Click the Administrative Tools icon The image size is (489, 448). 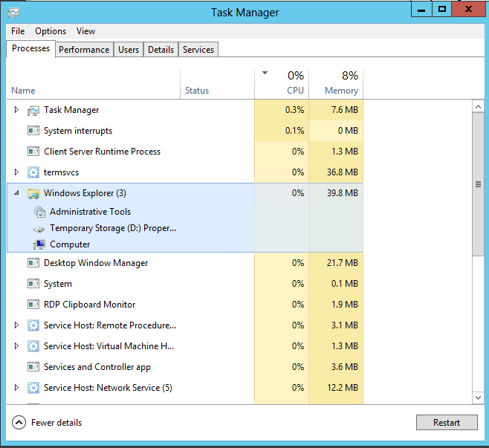tap(39, 212)
